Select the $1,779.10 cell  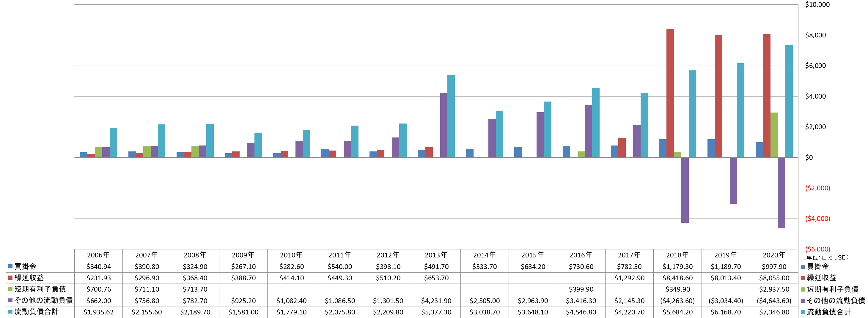292,312
